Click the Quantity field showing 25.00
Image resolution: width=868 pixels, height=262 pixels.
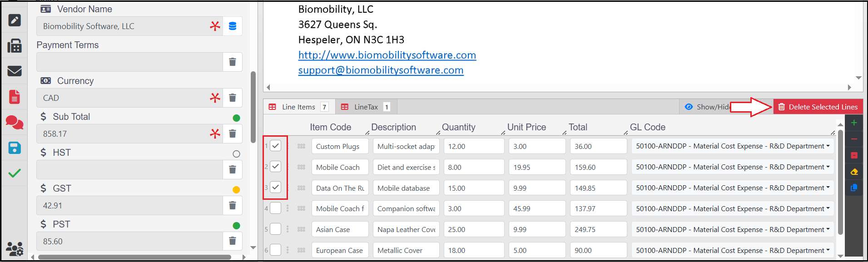coord(474,229)
